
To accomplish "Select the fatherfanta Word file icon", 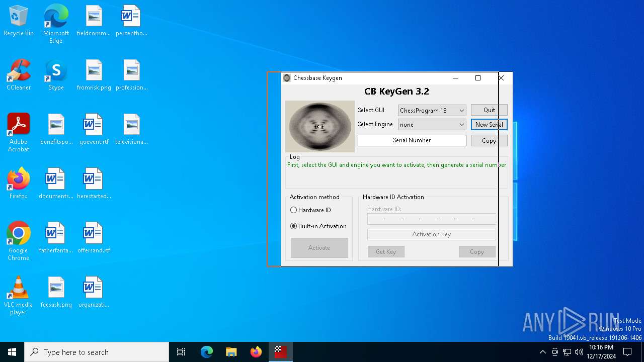I will [x=56, y=238].
